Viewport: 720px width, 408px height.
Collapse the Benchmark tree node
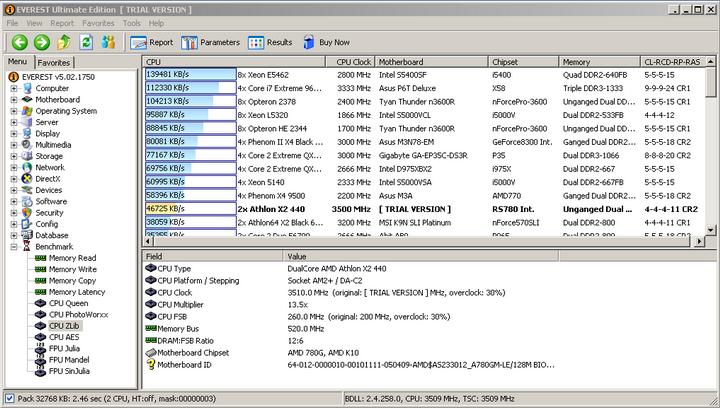pyautogui.click(x=14, y=246)
